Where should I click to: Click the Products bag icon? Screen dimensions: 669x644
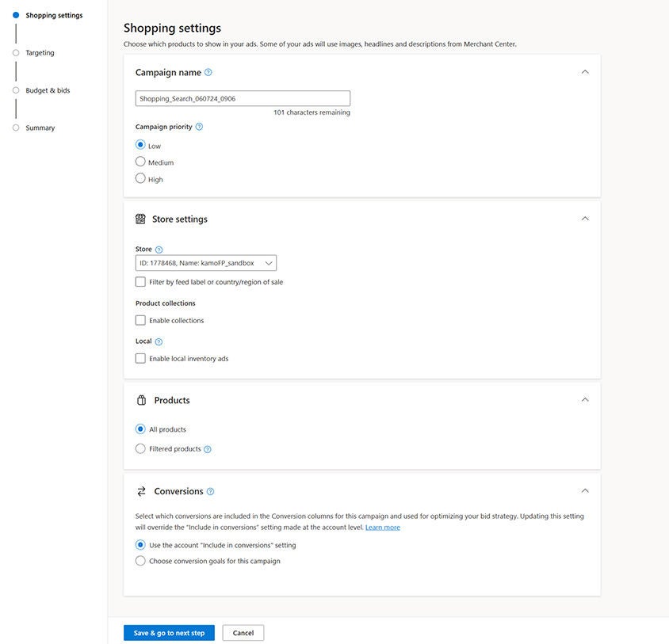pos(141,400)
